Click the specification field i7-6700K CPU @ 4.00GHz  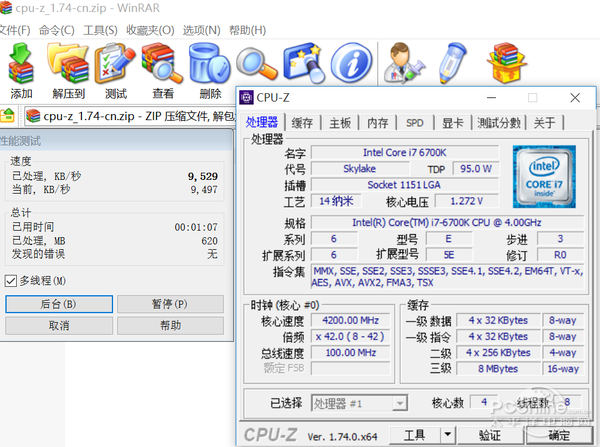[447, 222]
